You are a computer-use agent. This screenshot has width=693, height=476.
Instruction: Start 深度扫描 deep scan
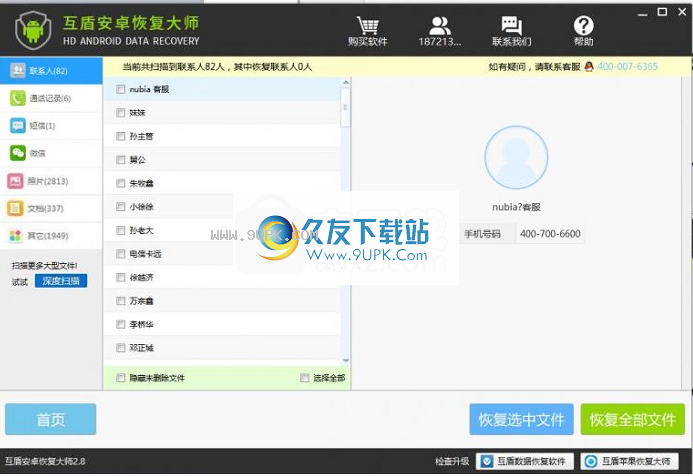click(61, 281)
